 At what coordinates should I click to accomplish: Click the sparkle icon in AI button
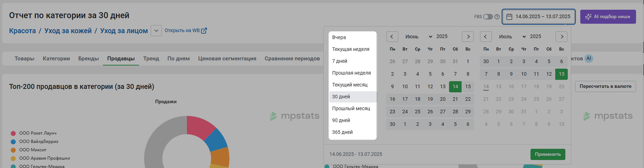(588, 17)
